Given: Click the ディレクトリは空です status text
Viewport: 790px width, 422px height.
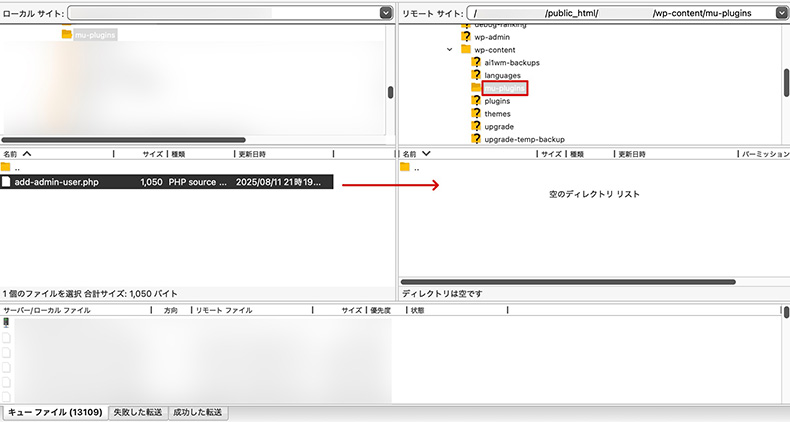Looking at the screenshot, I should tap(442, 294).
